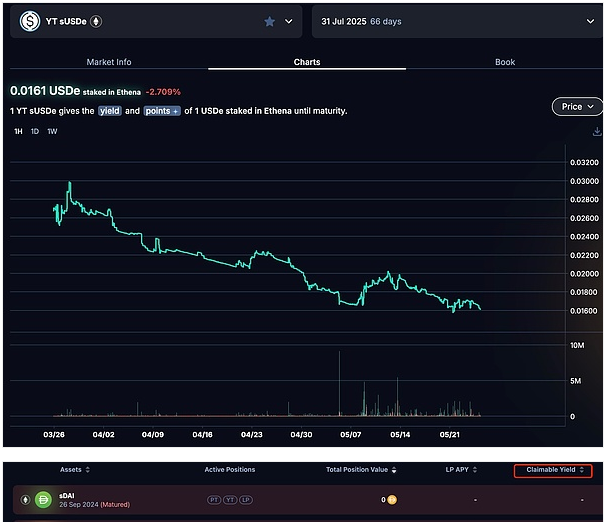Click the 03/26 date label on chart axis
Viewport: 607px width, 522px height.
tap(54, 435)
